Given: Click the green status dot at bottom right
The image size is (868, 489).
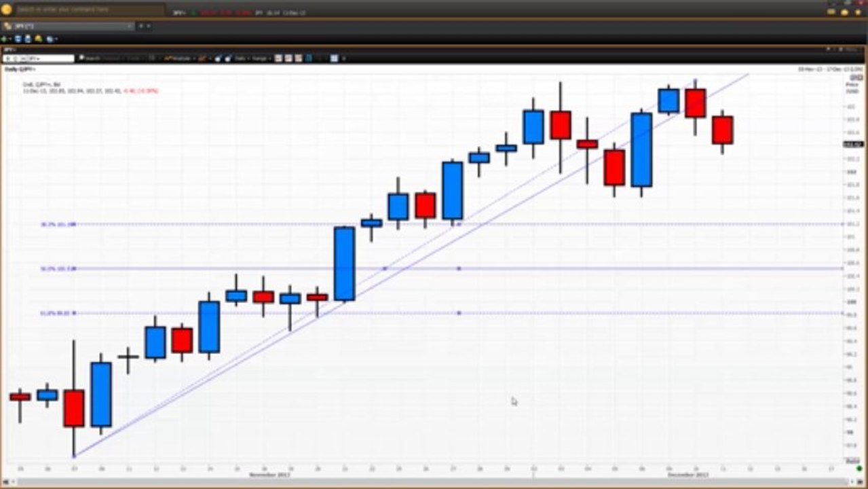Looking at the screenshot, I should click(x=859, y=469).
